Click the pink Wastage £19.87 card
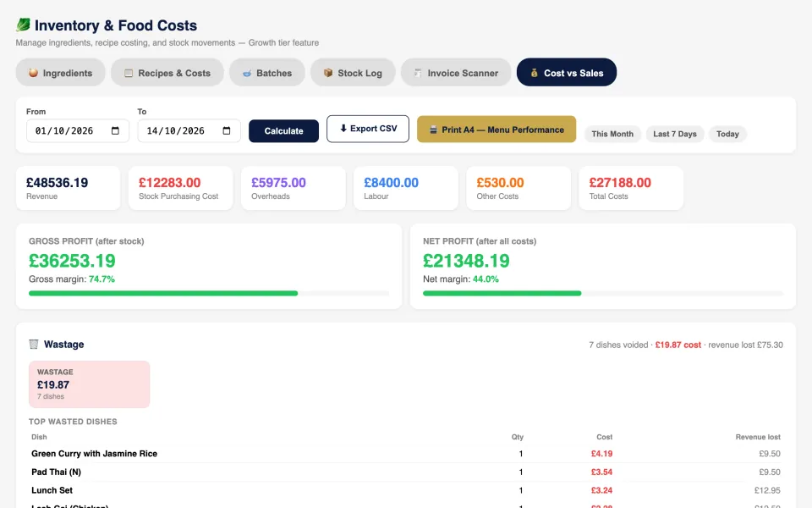812x508 pixels. [89, 384]
